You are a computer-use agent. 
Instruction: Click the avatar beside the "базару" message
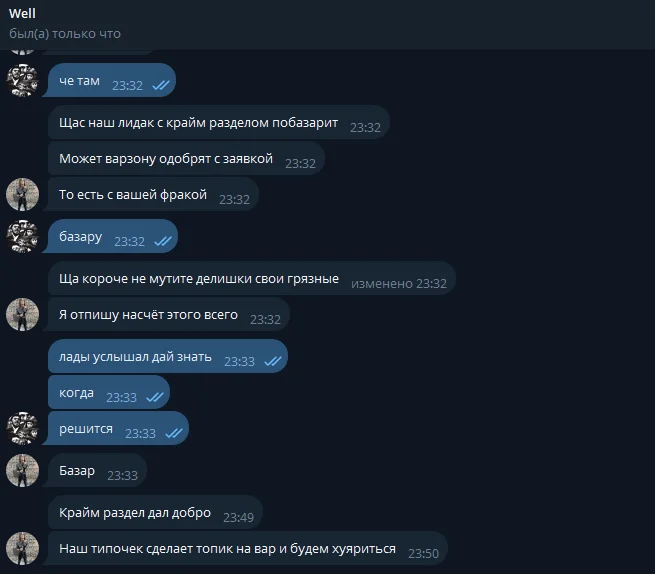pos(23,236)
